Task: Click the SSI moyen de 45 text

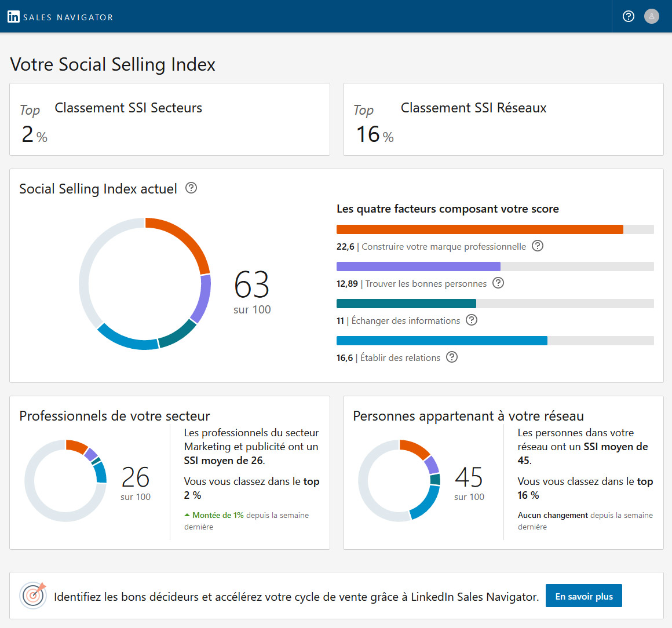Action: pyautogui.click(x=583, y=454)
